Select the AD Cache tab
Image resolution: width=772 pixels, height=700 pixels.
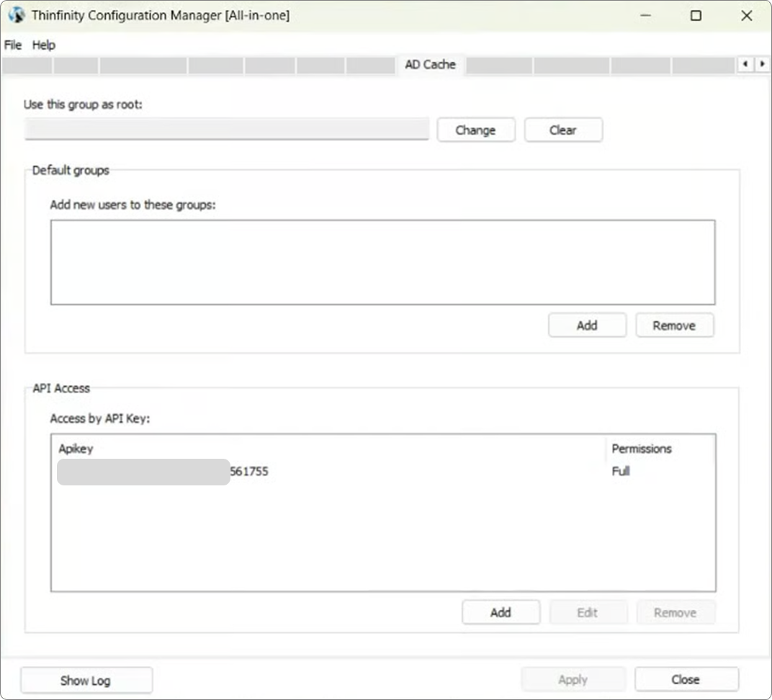tap(430, 65)
